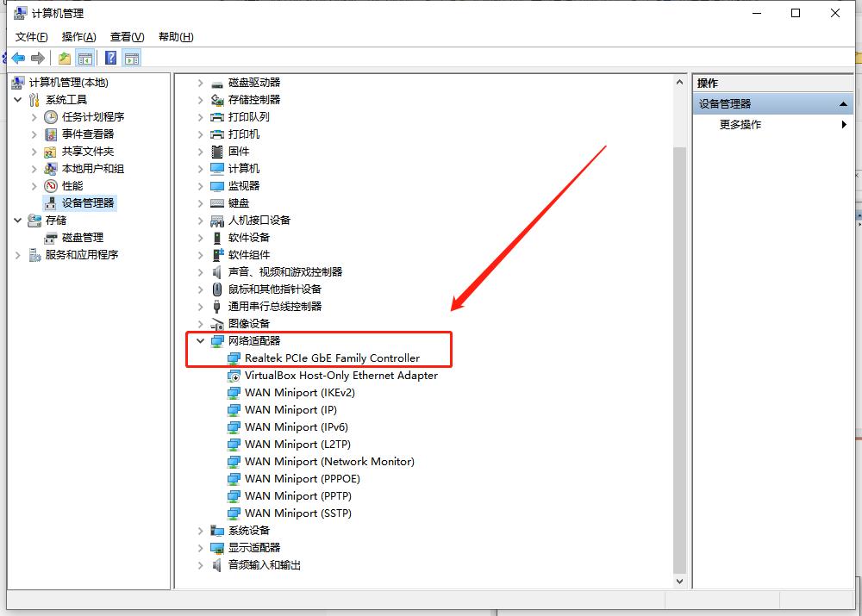The height and width of the screenshot is (616, 862).
Task: Click the 软件组件 icon
Action: (218, 254)
